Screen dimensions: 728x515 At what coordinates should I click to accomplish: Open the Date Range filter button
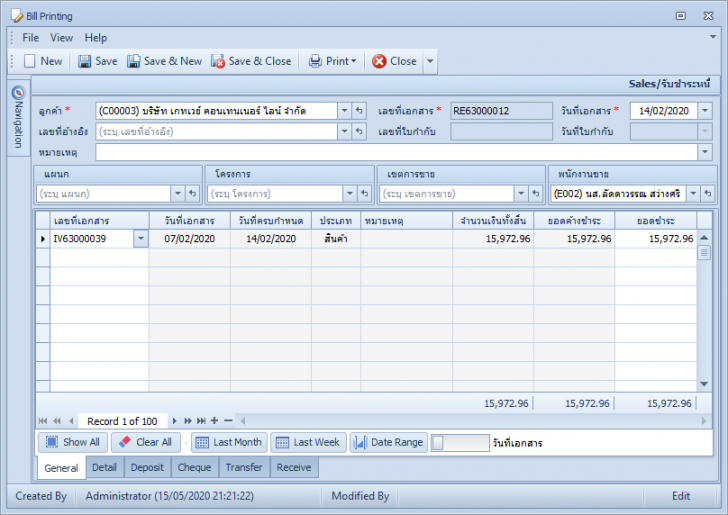click(x=389, y=442)
